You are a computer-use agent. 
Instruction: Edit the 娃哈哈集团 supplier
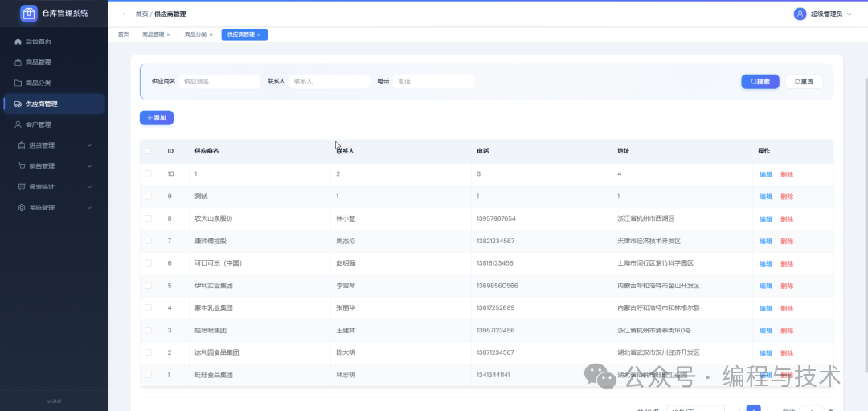(x=766, y=331)
